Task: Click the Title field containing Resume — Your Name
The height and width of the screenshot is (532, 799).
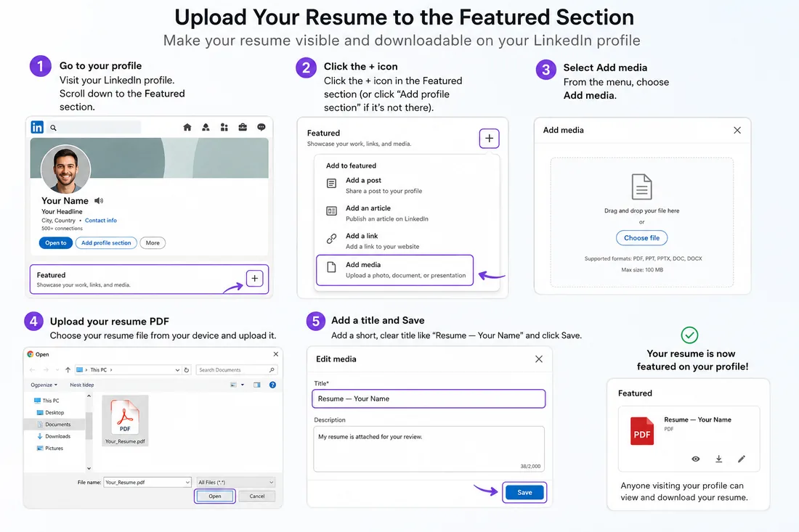Action: [x=429, y=398]
